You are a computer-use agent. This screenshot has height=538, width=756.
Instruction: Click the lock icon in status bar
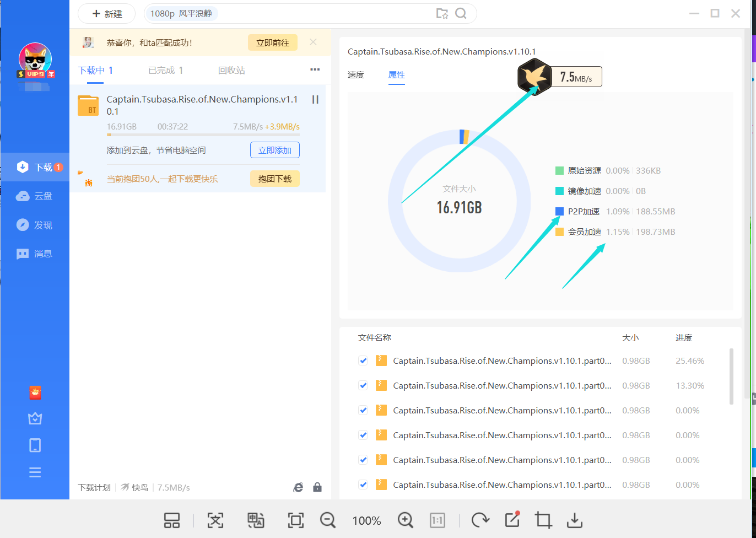317,487
